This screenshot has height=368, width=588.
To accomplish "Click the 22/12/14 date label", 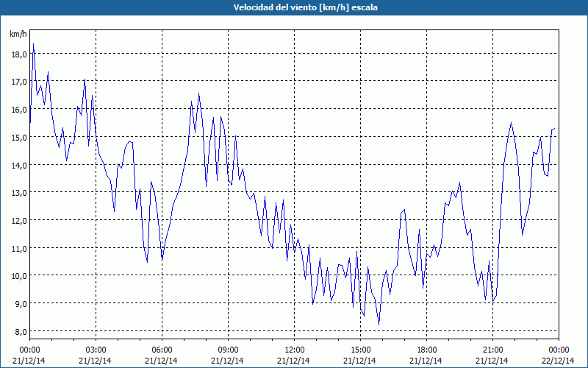I will (x=559, y=361).
